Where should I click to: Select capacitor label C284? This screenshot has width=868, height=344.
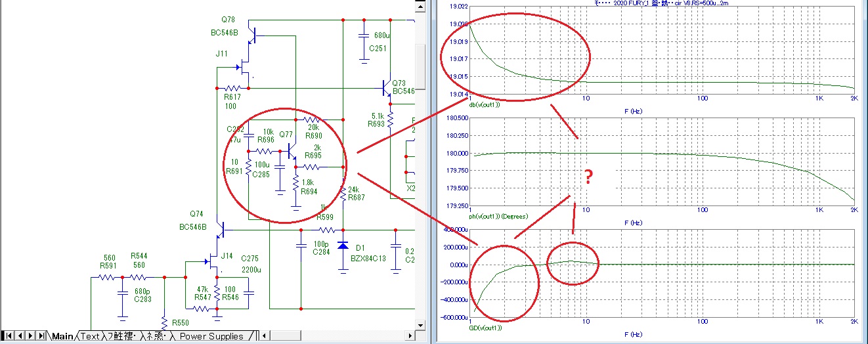(321, 251)
